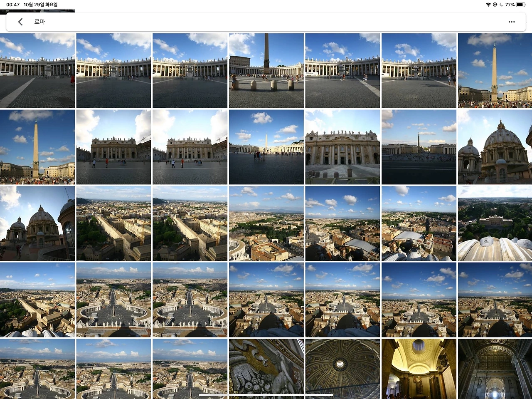Open the obelisk with bollards photo
This screenshot has height=399, width=532.
click(266, 71)
